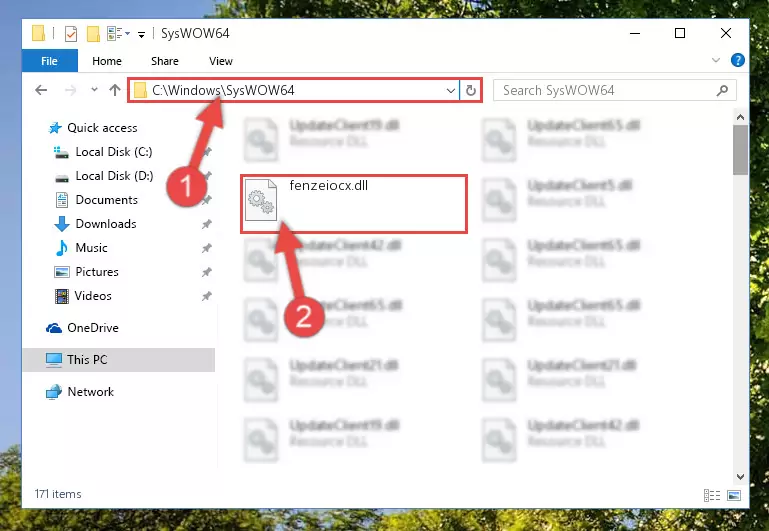Image resolution: width=769 pixels, height=531 pixels.
Task: Click the pin icon next to Videos
Action: tap(206, 296)
